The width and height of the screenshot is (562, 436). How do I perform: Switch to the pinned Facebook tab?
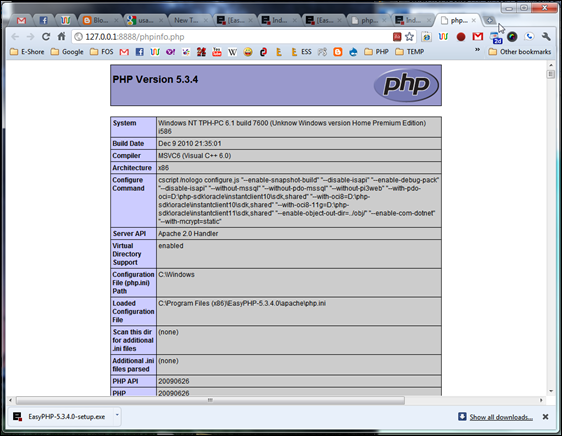[x=43, y=21]
